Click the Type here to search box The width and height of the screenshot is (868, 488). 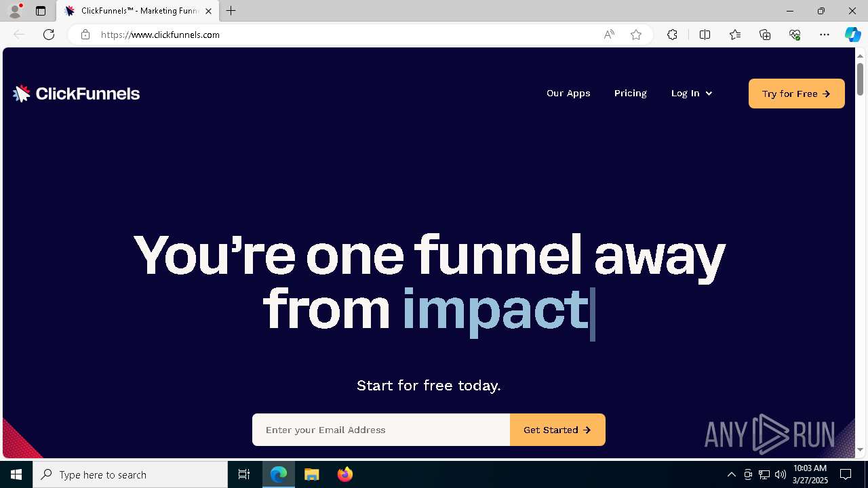(x=130, y=474)
